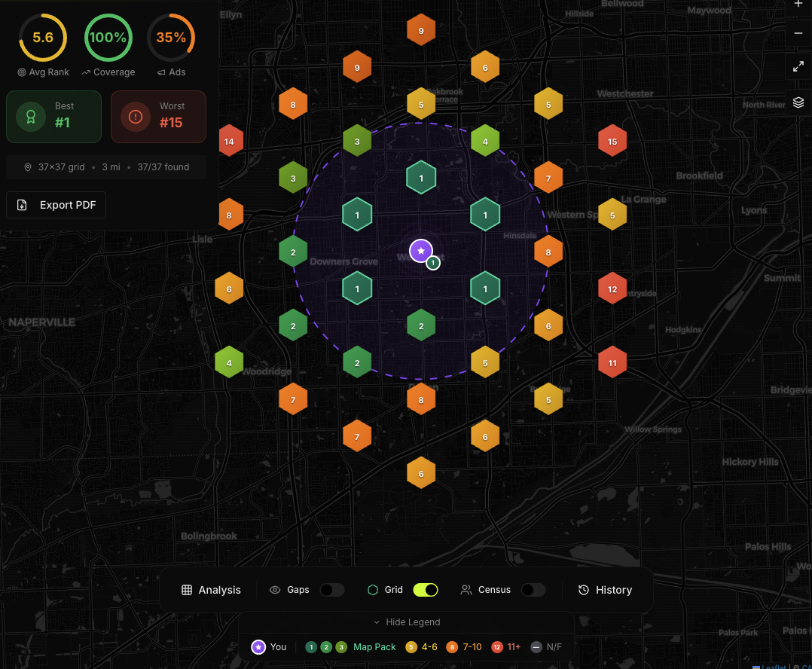Select the rank 5 hexagon below Oakbrook Terrace label
Image resolution: width=812 pixels, height=669 pixels.
[x=421, y=105]
